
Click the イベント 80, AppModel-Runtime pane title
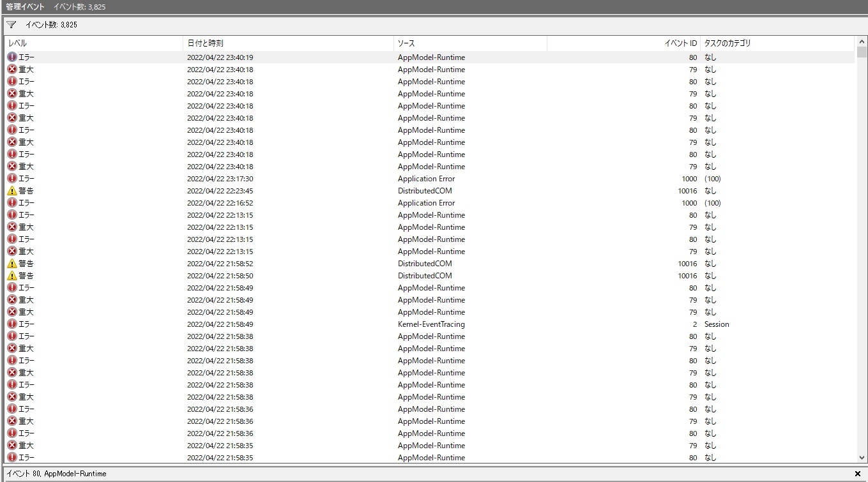56,474
